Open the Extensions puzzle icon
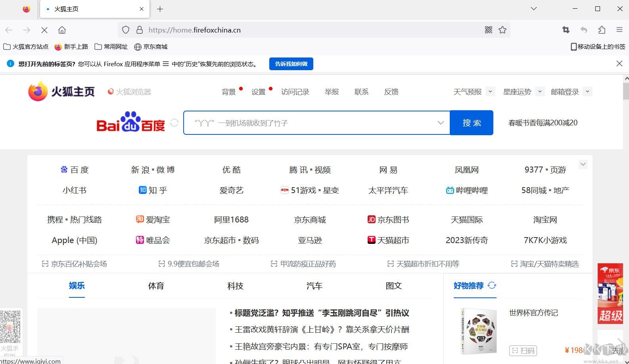 point(602,30)
